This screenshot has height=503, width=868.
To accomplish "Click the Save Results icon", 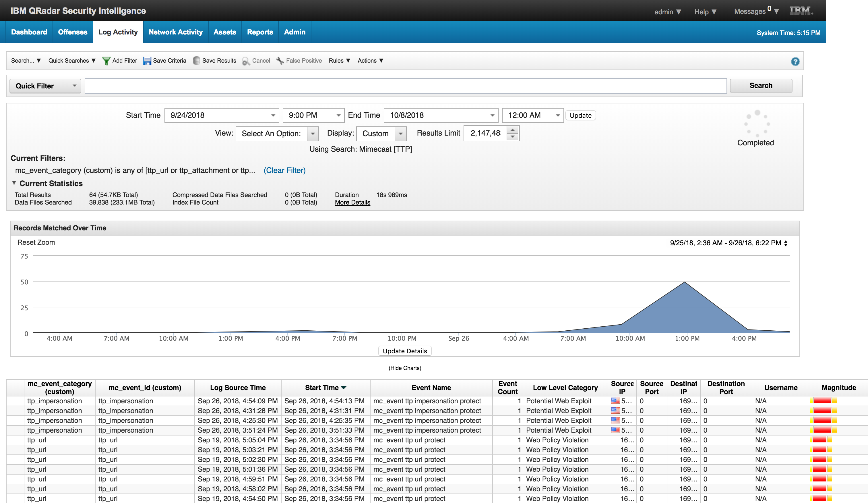I will point(197,61).
